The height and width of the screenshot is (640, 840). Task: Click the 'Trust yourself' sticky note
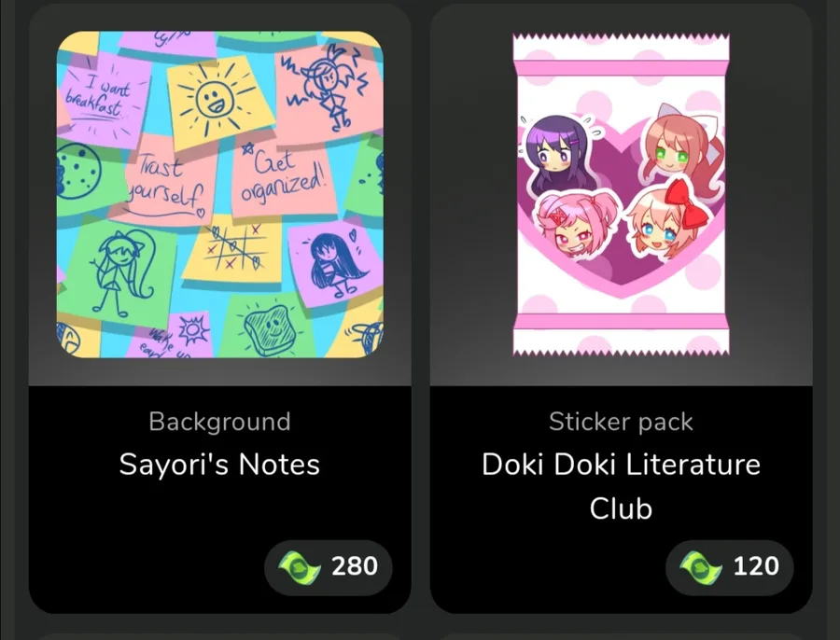[x=167, y=183]
